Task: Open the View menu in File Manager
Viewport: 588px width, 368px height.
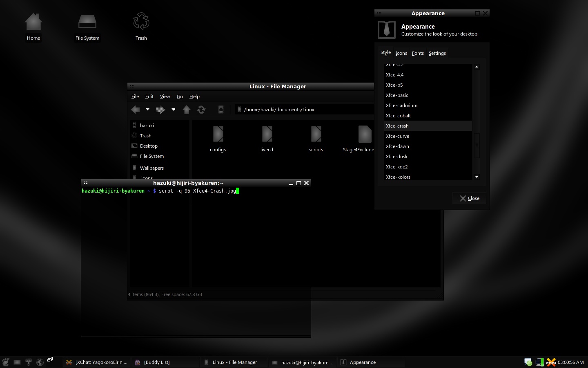Action: [x=165, y=96]
